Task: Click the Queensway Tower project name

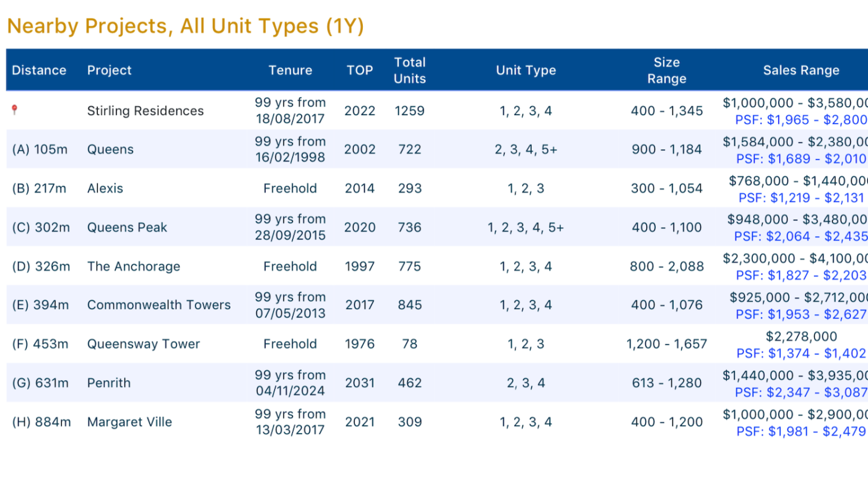Action: (144, 344)
